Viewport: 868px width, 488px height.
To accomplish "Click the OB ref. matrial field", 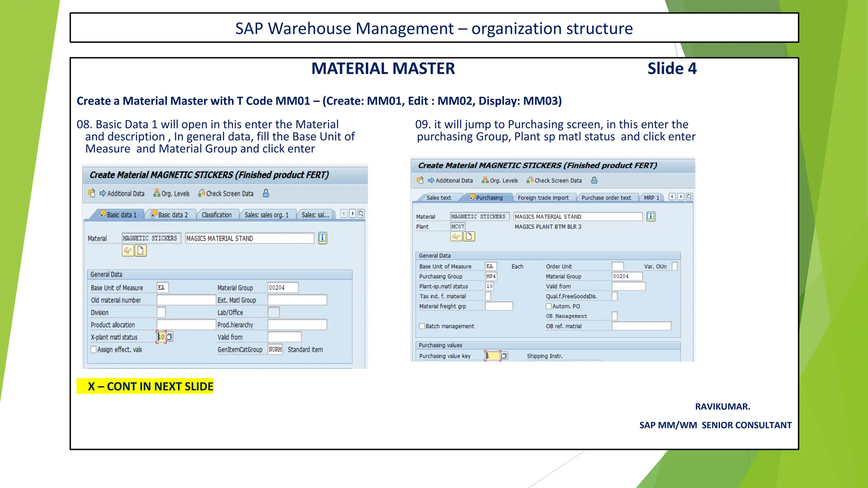I will [641, 326].
